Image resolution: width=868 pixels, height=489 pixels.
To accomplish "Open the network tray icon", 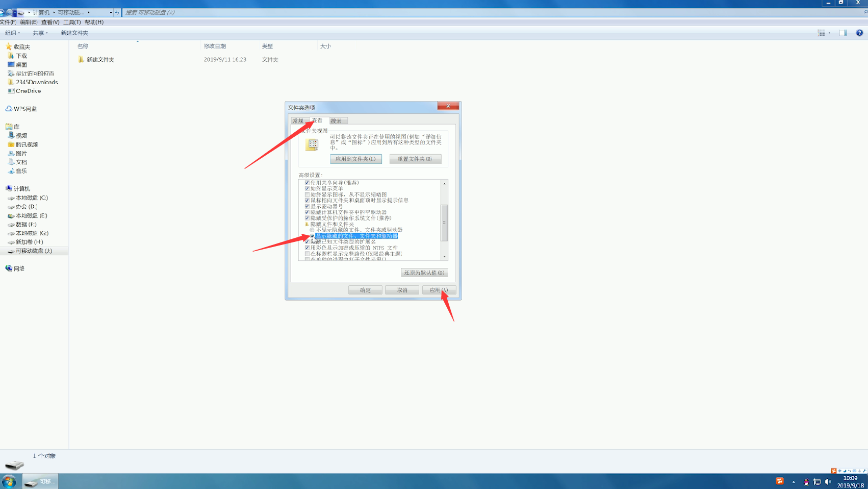I will pos(817,482).
